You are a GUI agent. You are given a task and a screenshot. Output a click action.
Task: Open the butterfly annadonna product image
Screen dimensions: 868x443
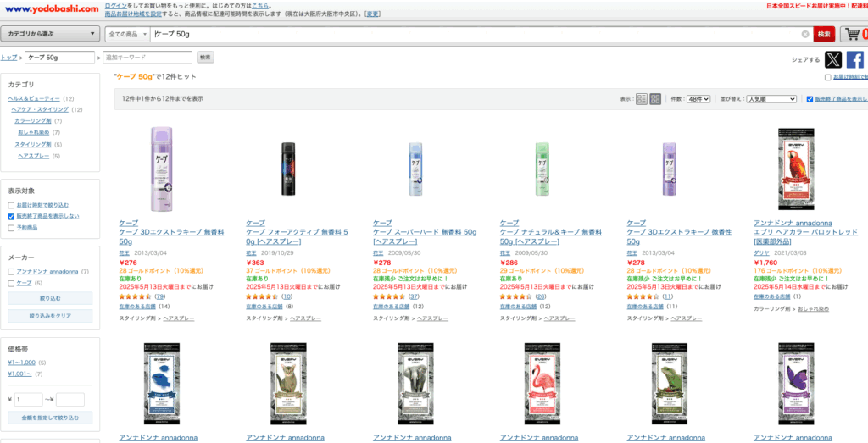pos(796,385)
